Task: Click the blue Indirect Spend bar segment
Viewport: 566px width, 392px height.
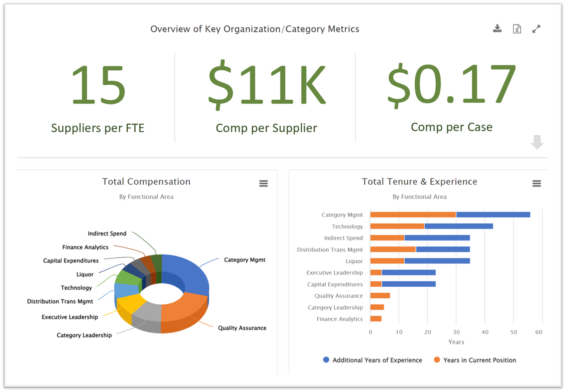Action: (x=437, y=238)
